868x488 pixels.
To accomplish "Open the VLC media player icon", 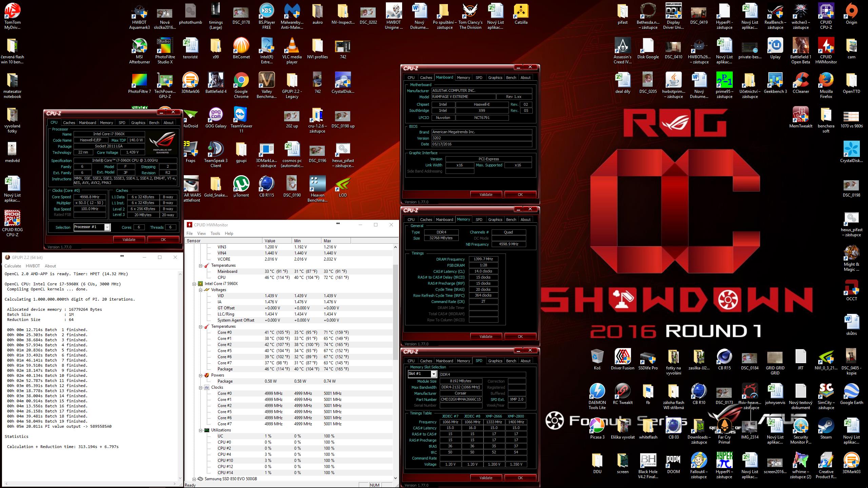I will (292, 51).
